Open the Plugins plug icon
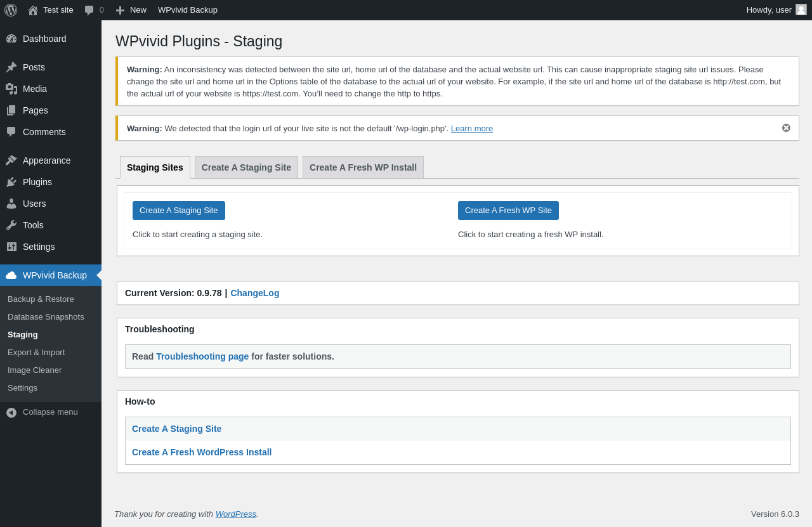 tap(11, 182)
